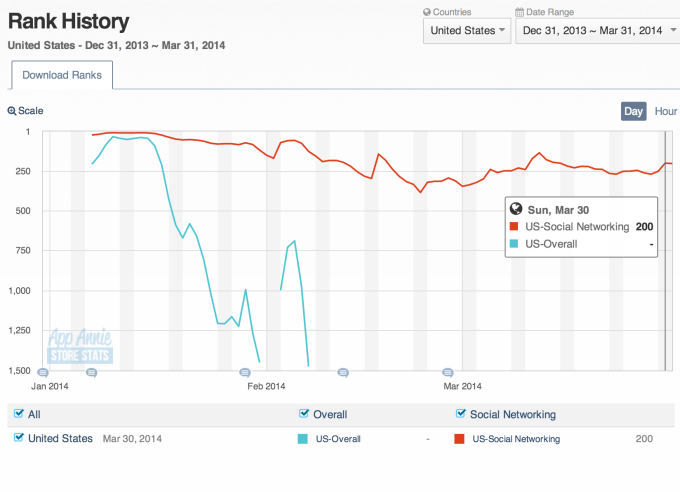This screenshot has width=680, height=492.
Task: Open the comment bubble in mid-February
Action: tap(343, 372)
